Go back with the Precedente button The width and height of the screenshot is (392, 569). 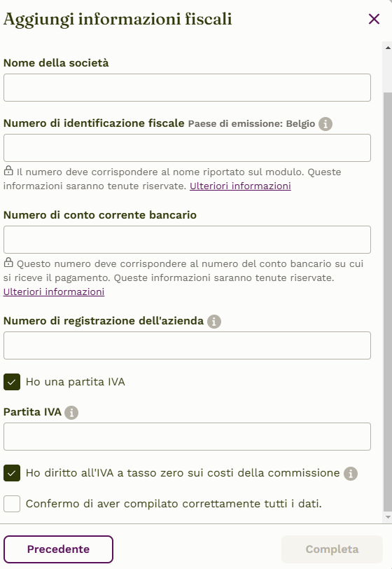[x=58, y=549]
